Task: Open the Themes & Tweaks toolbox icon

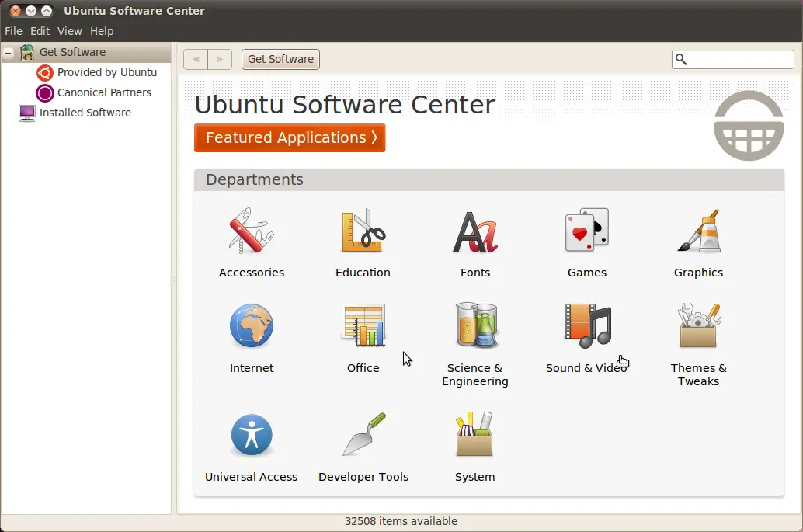Action: point(698,325)
